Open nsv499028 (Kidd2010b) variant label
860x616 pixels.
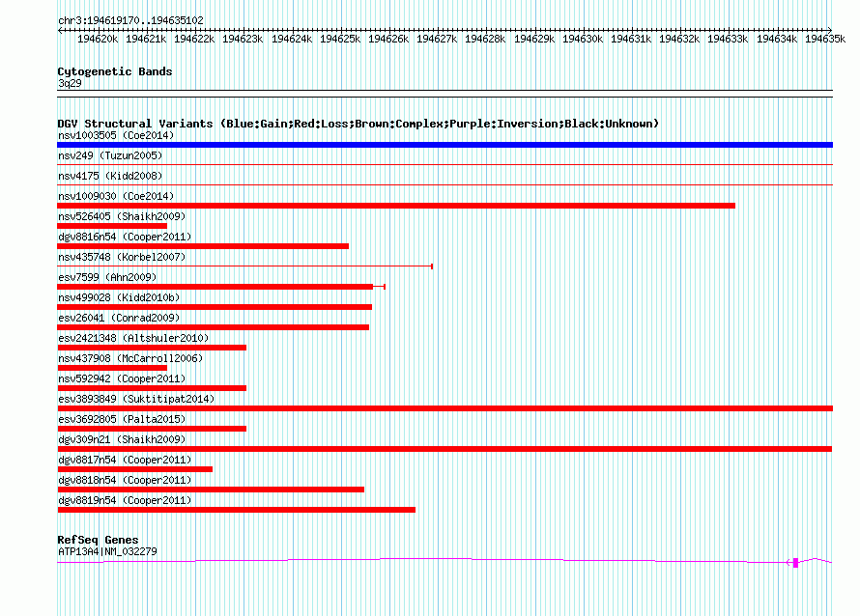119,297
